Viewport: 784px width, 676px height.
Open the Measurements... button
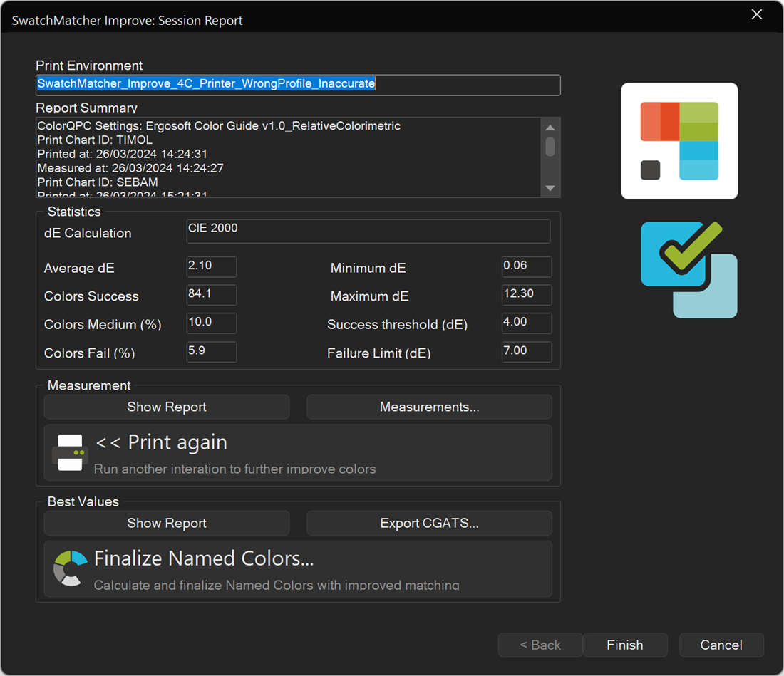pyautogui.click(x=429, y=407)
